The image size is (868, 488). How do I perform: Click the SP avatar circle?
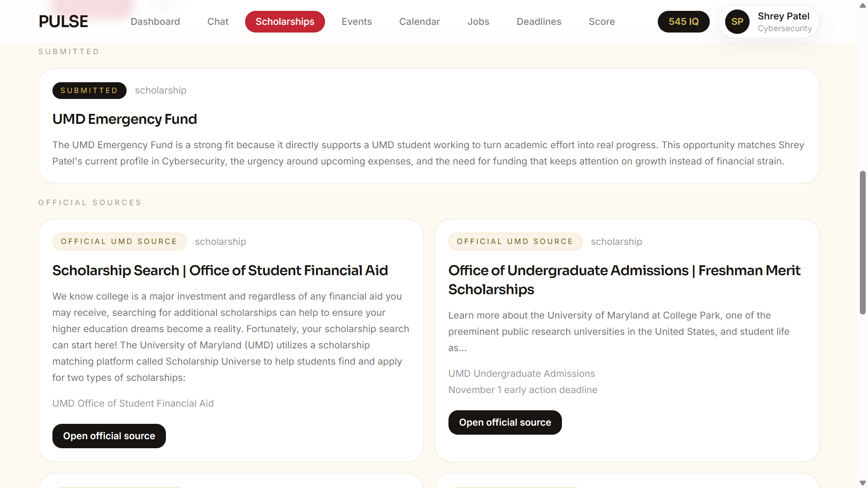(737, 22)
